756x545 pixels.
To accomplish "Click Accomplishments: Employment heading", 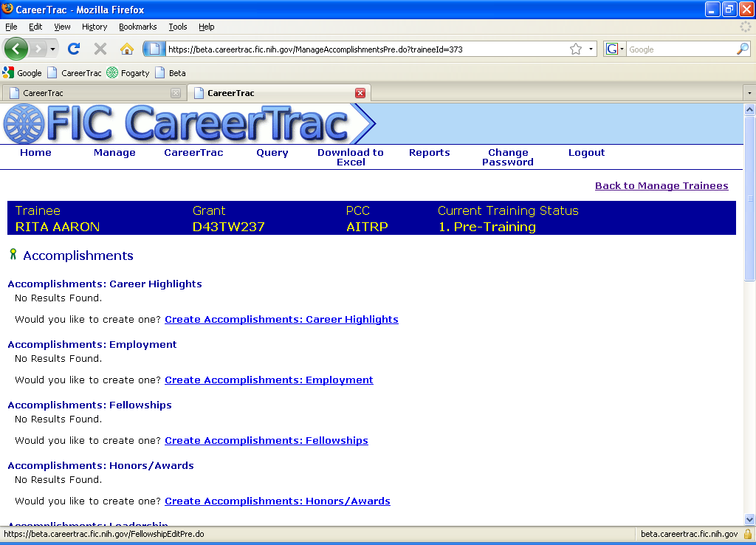I will coord(92,344).
